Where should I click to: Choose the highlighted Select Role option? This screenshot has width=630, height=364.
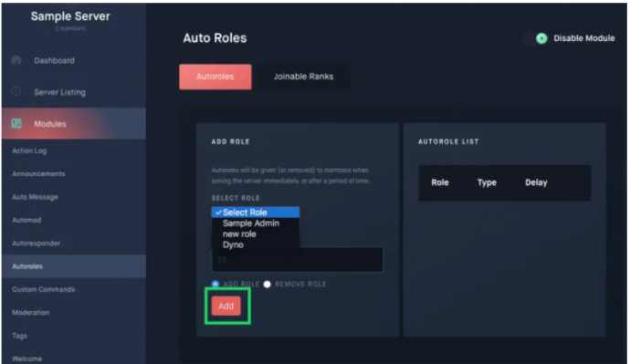256,213
